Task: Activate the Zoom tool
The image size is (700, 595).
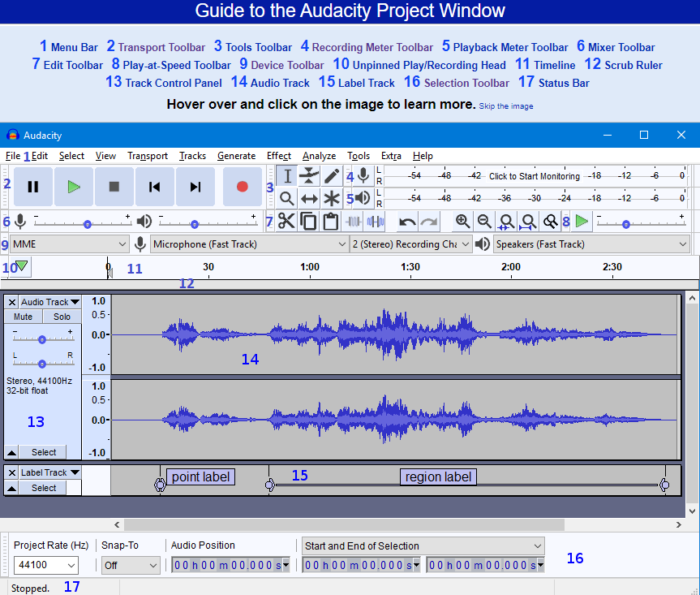Action: 286,198
